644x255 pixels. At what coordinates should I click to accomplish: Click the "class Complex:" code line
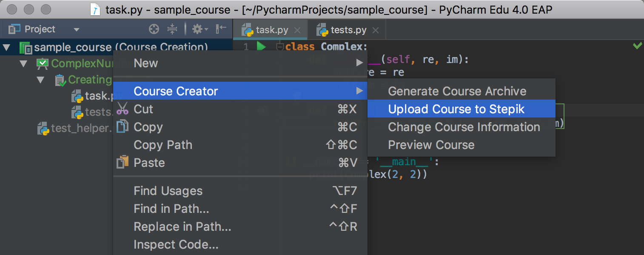(326, 46)
